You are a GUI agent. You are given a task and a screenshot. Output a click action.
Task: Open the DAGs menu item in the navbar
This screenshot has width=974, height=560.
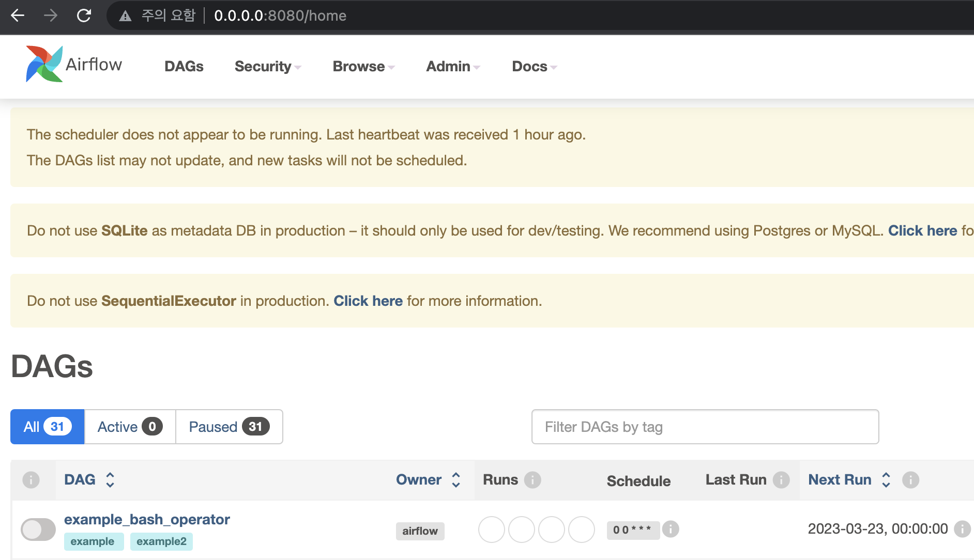click(184, 67)
